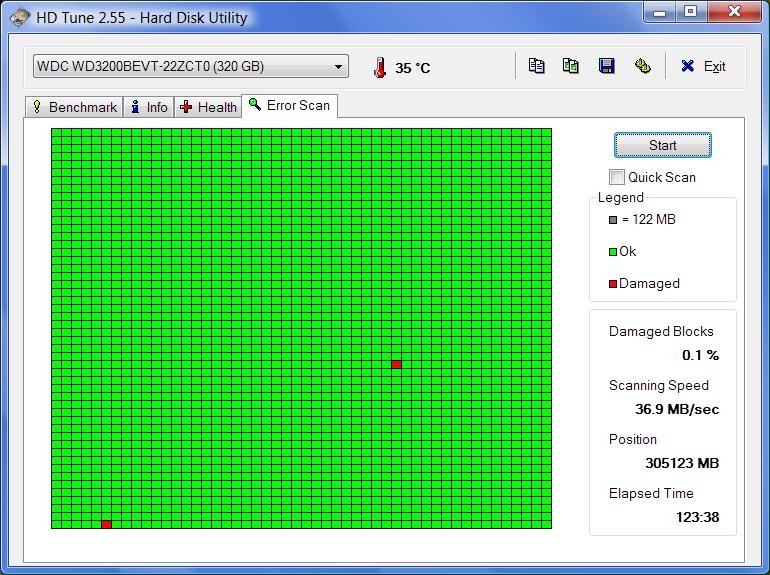Screen dimensions: 770x575
Task: Click the blue X Exit icon
Action: pos(688,66)
